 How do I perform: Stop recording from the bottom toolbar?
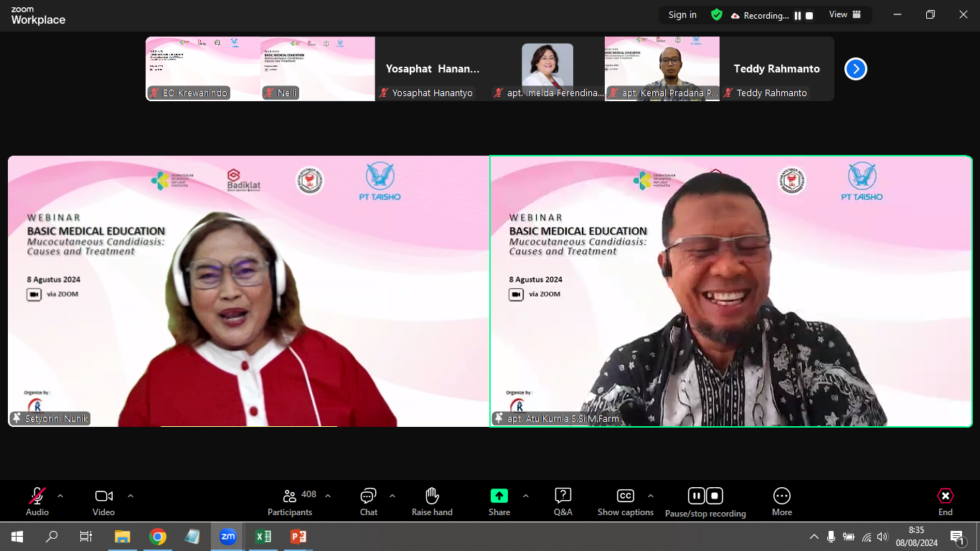point(715,496)
